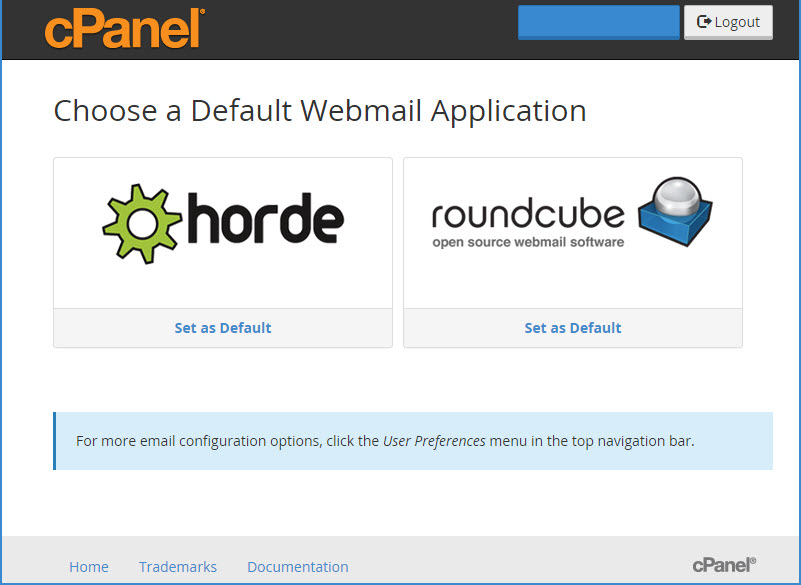Open the Home footer link
801x585 pixels.
(89, 567)
